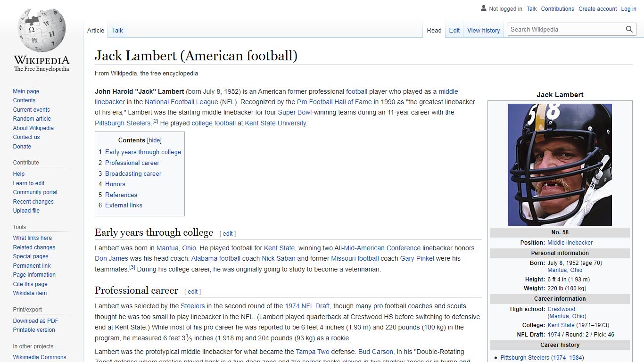644x362 pixels.
Task: Switch to the Talk tab
Action: (x=117, y=30)
